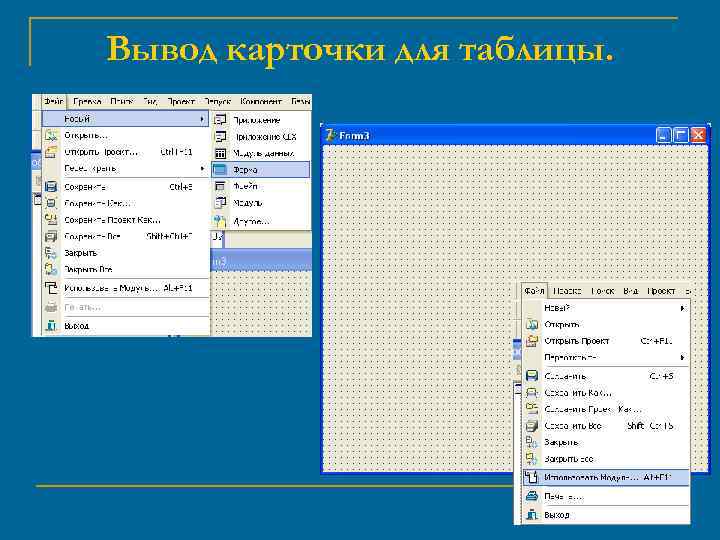Select highlighted Использовать Модуль... in right menu
The width and height of the screenshot is (720, 540).
(x=606, y=478)
